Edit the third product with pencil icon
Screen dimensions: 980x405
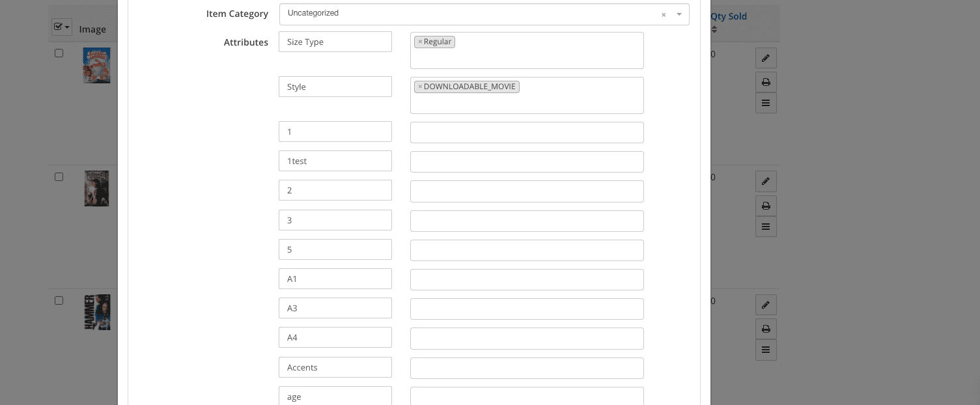(x=766, y=305)
